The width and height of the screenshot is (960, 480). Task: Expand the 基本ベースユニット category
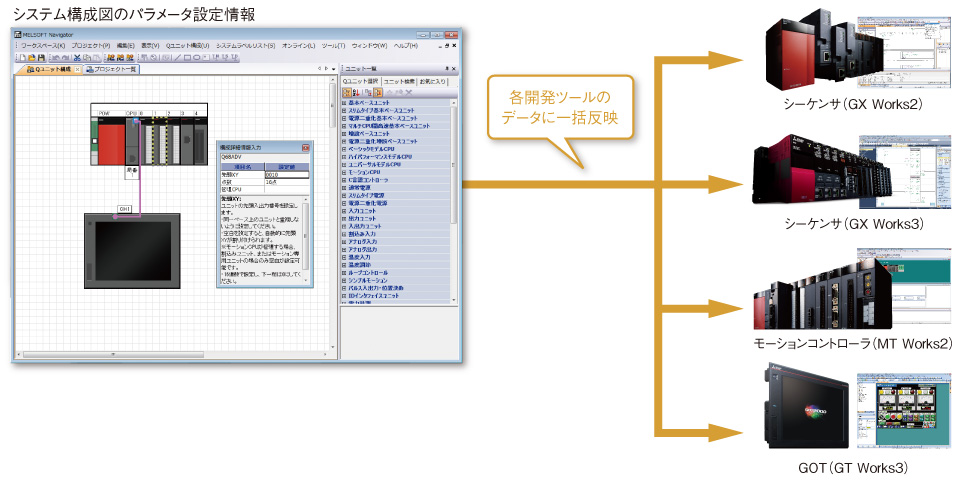point(345,102)
